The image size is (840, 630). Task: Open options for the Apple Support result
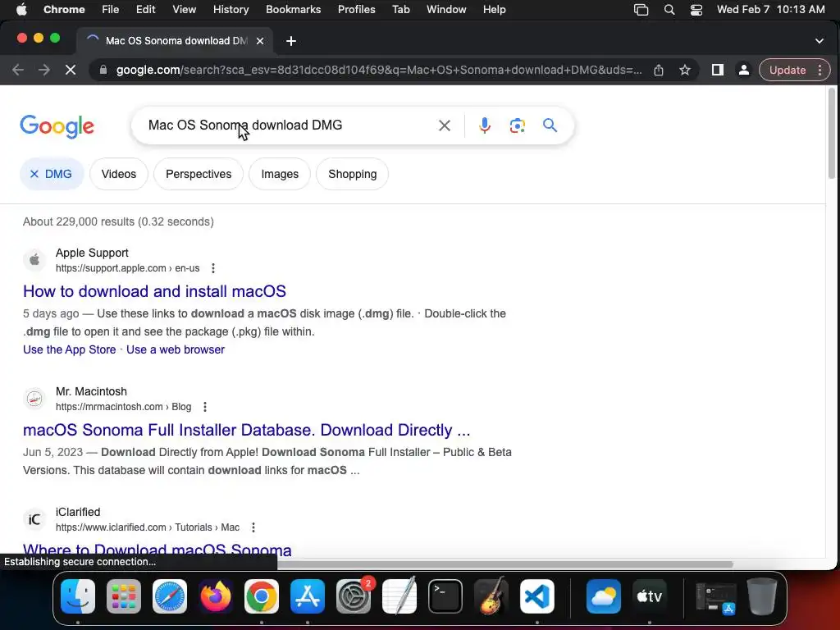(213, 268)
